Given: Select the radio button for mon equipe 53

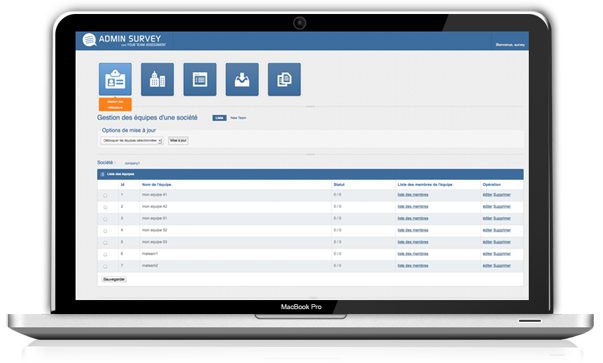Looking at the screenshot, I should 105,243.
